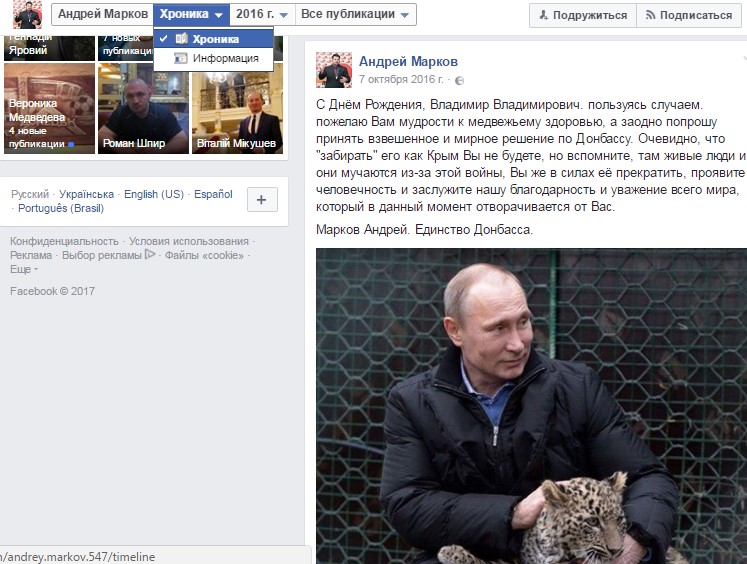Click the AdChoices icon near Выбор рекламы
The width and height of the screenshot is (747, 564).
pyautogui.click(x=150, y=254)
